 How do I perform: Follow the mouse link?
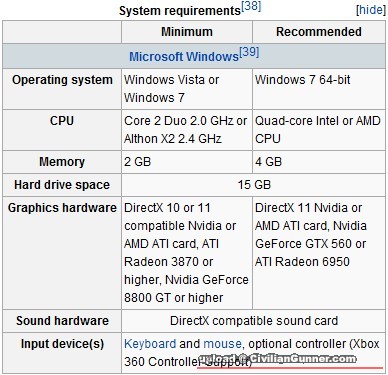(222, 344)
